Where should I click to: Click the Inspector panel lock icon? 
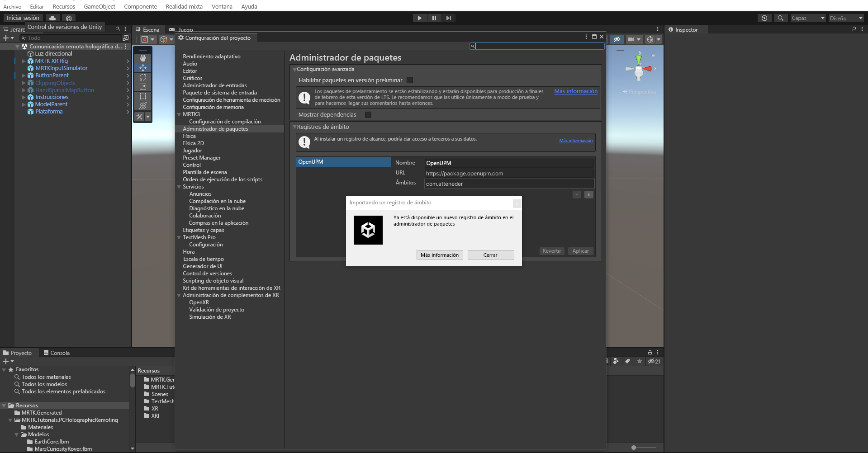854,29
